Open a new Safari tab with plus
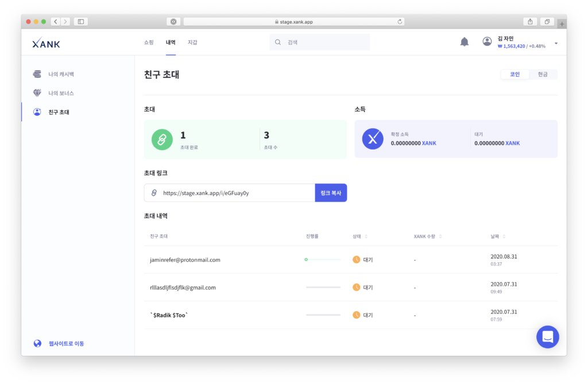The width and height of the screenshot is (588, 384). click(x=562, y=24)
